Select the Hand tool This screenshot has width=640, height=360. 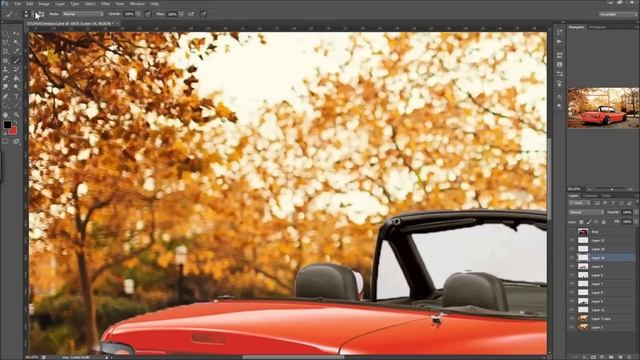[5, 115]
